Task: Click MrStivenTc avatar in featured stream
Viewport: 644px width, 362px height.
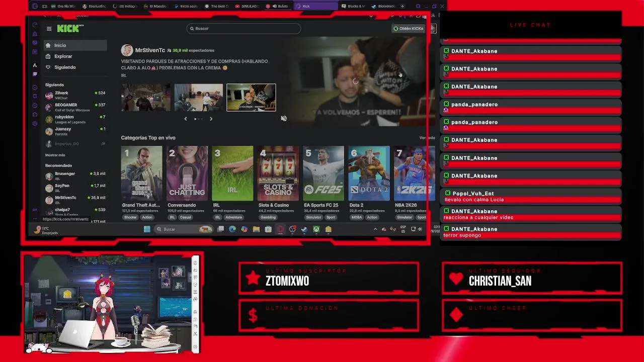Action: (127, 50)
